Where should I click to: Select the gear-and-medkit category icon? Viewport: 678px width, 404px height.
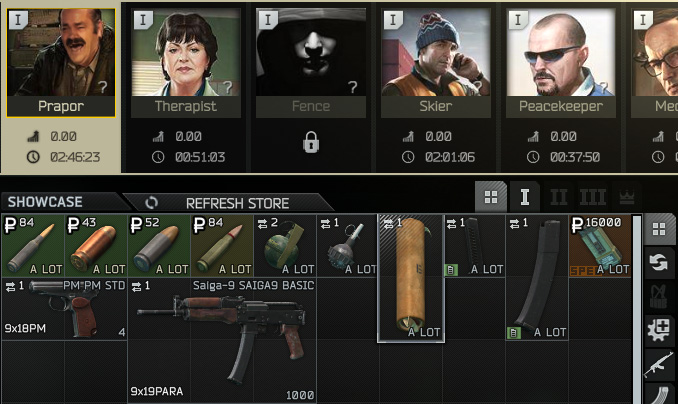pyautogui.click(x=659, y=331)
